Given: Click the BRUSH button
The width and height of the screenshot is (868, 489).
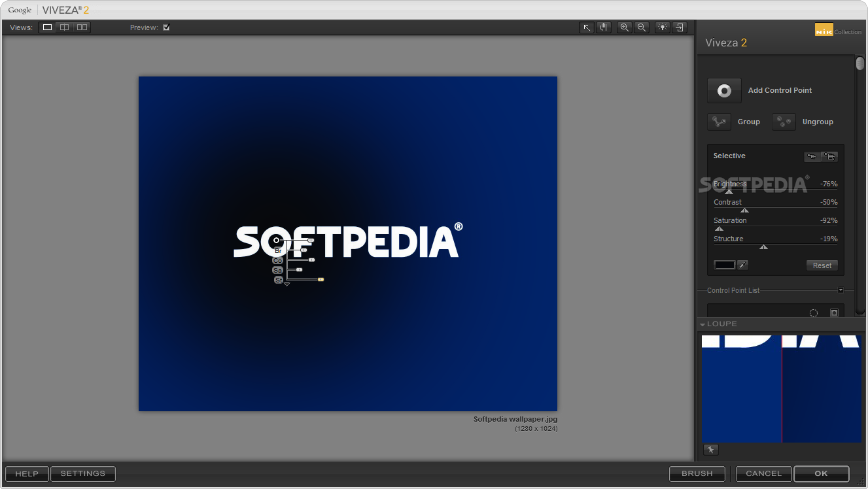Looking at the screenshot, I should (x=697, y=474).
